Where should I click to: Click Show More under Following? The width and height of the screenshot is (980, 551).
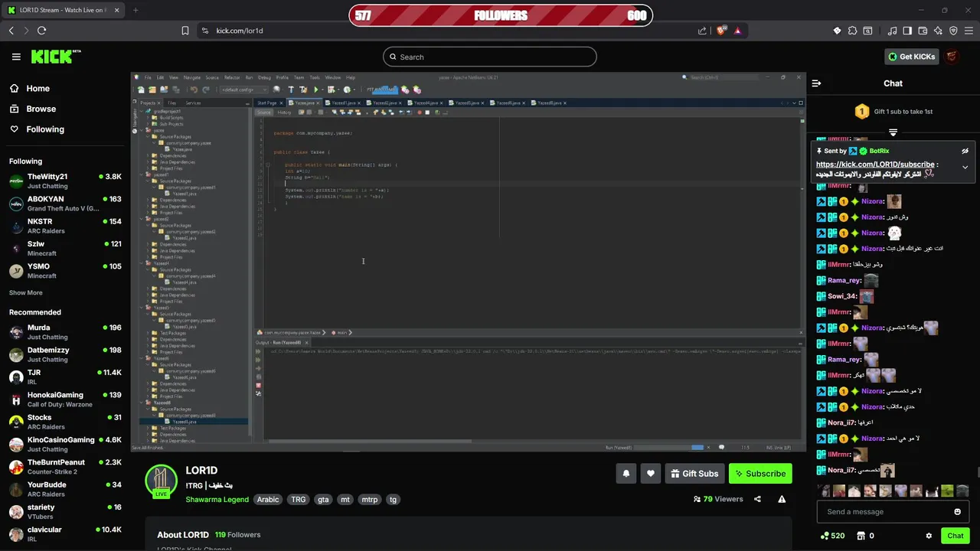point(25,293)
